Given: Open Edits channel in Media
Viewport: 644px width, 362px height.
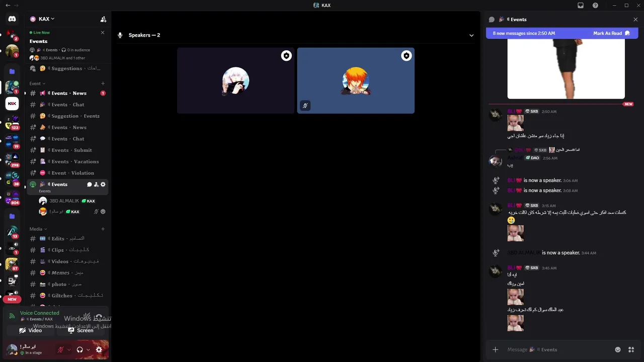Looking at the screenshot, I should point(67,238).
